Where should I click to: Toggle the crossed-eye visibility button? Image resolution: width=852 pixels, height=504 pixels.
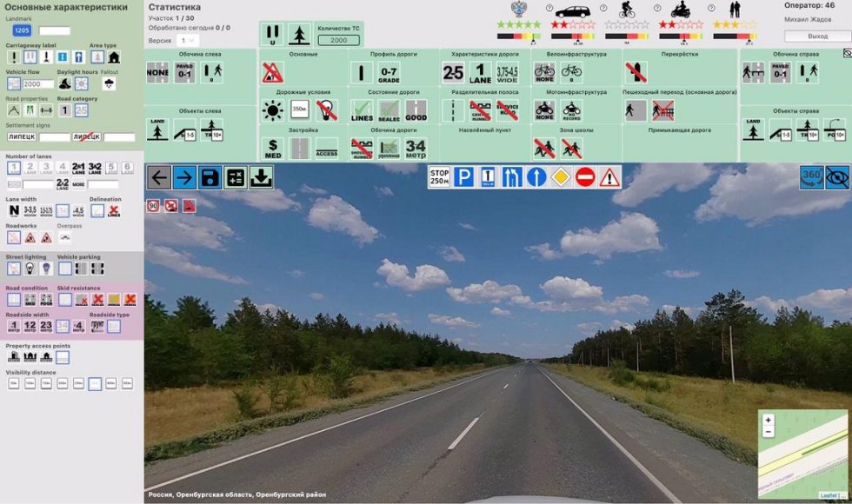click(837, 177)
